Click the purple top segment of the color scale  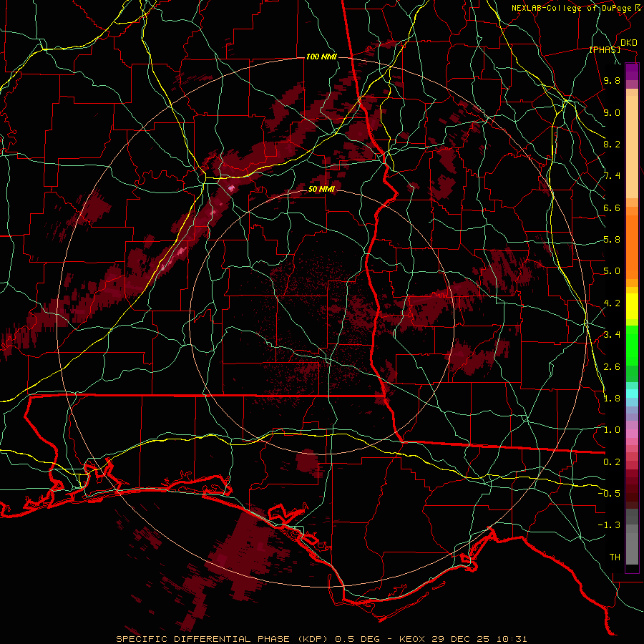[632, 71]
